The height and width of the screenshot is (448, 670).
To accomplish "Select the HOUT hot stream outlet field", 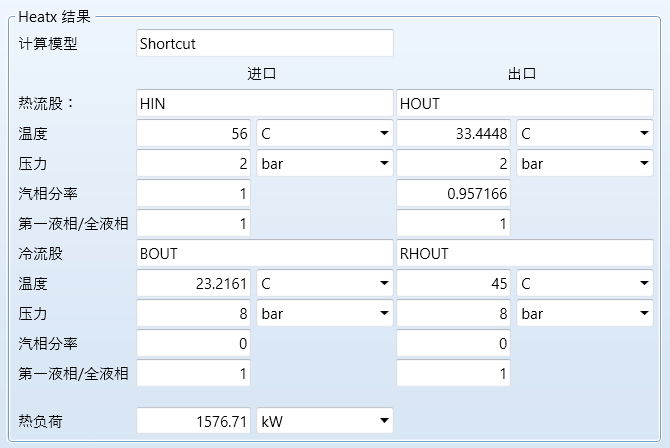I will pyautogui.click(x=524, y=103).
